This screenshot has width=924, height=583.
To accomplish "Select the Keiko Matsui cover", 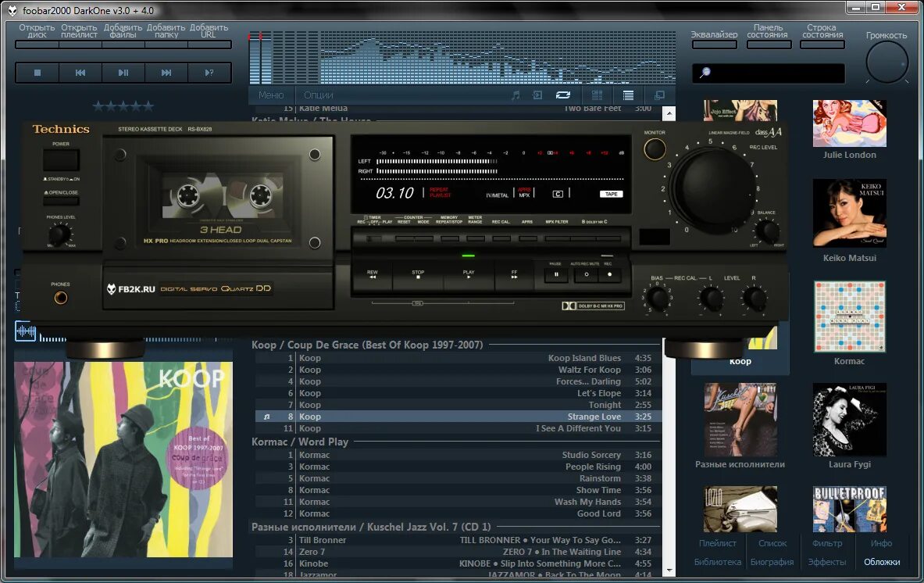I will (x=850, y=213).
